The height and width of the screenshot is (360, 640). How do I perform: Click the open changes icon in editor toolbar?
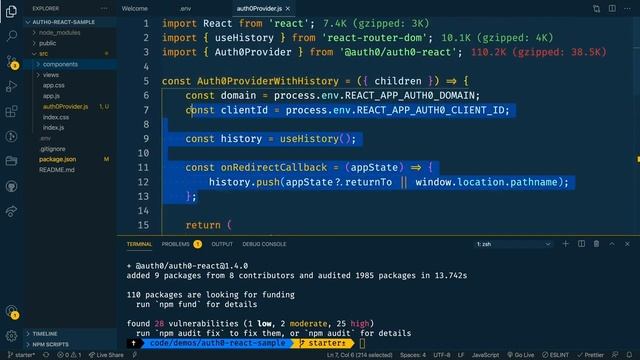(596, 9)
